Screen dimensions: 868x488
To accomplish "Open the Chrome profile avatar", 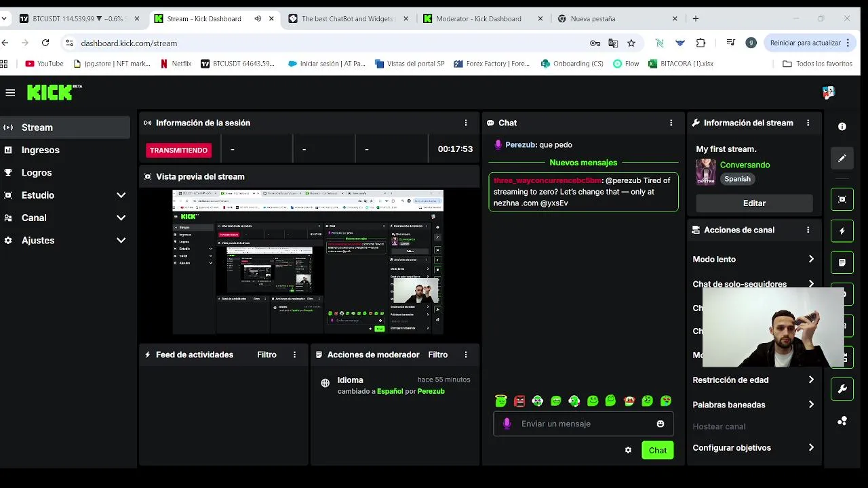I will [751, 43].
